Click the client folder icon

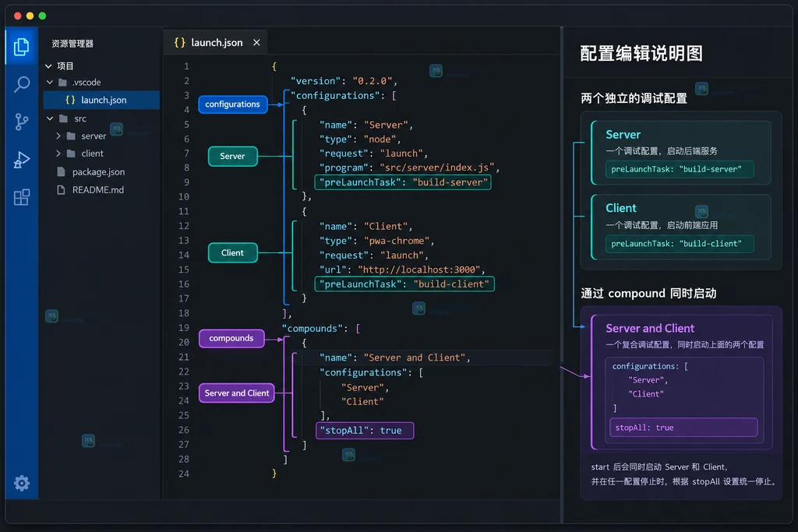(71, 153)
